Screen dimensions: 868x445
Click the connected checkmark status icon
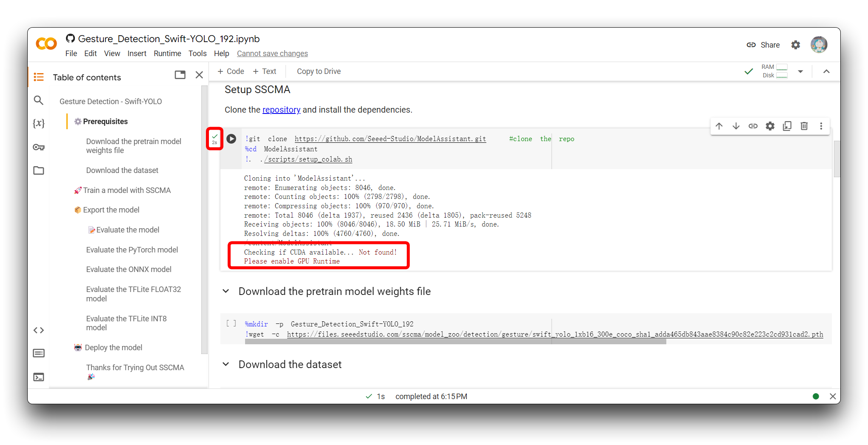[x=749, y=71]
